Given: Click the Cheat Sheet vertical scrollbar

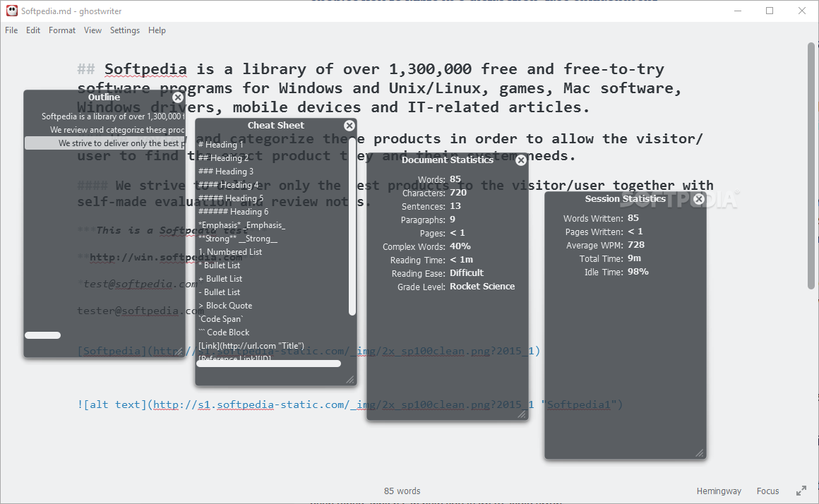Looking at the screenshot, I should click(352, 226).
